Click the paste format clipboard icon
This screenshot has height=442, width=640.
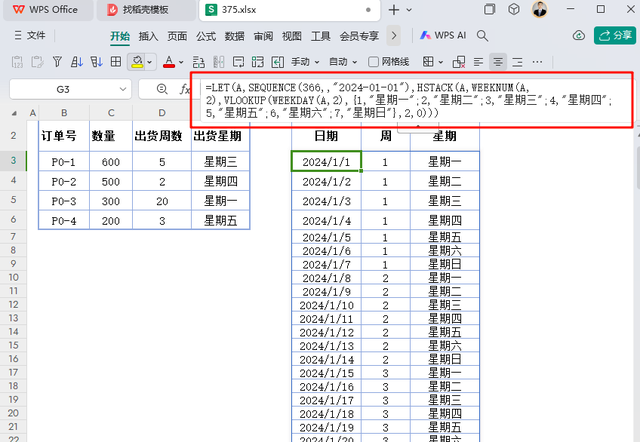pyautogui.click(x=37, y=62)
